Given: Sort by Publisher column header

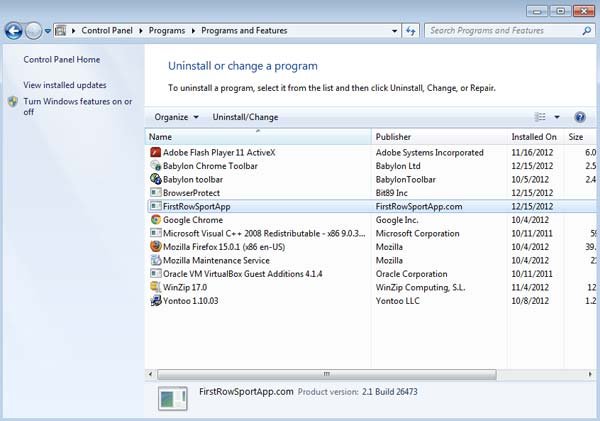Looking at the screenshot, I should coord(439,137).
